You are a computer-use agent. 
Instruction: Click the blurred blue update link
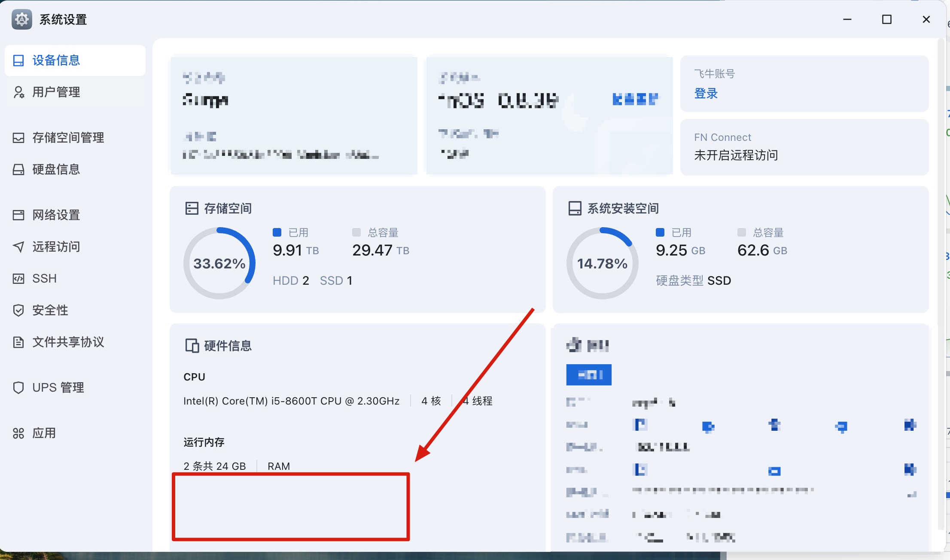[x=635, y=99]
